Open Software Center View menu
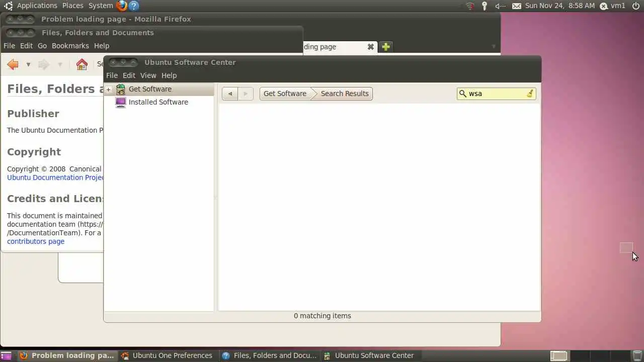This screenshot has width=644, height=362. point(148,75)
